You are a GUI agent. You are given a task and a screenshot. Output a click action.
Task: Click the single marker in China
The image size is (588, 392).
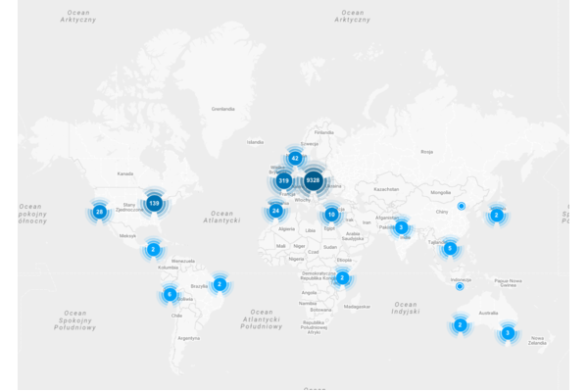[x=462, y=206]
